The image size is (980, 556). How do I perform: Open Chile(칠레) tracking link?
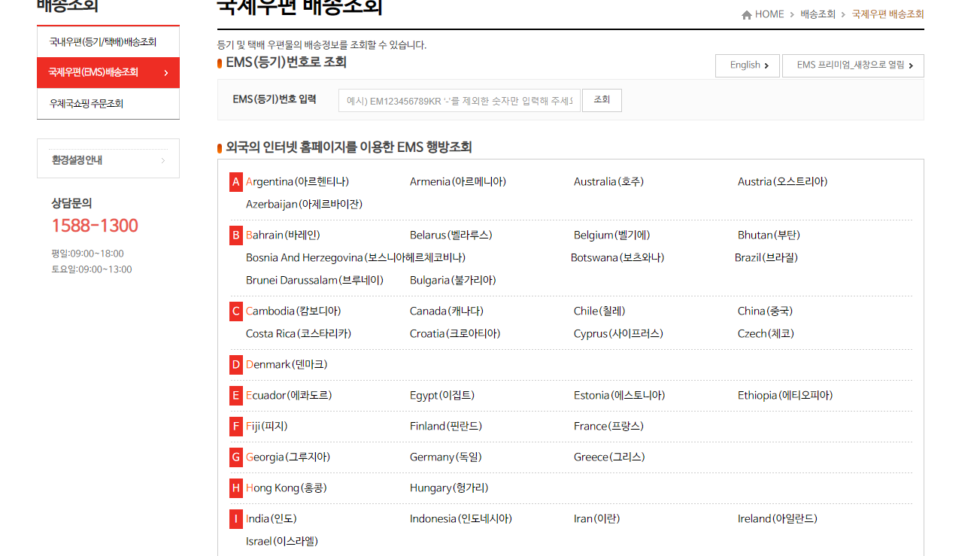[x=599, y=311]
